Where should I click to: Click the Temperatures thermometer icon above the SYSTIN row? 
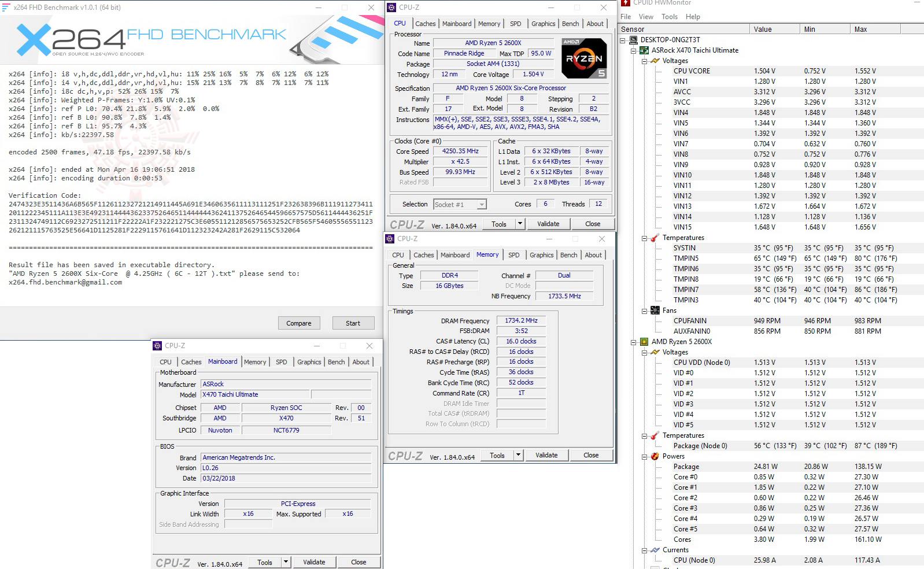coord(655,238)
